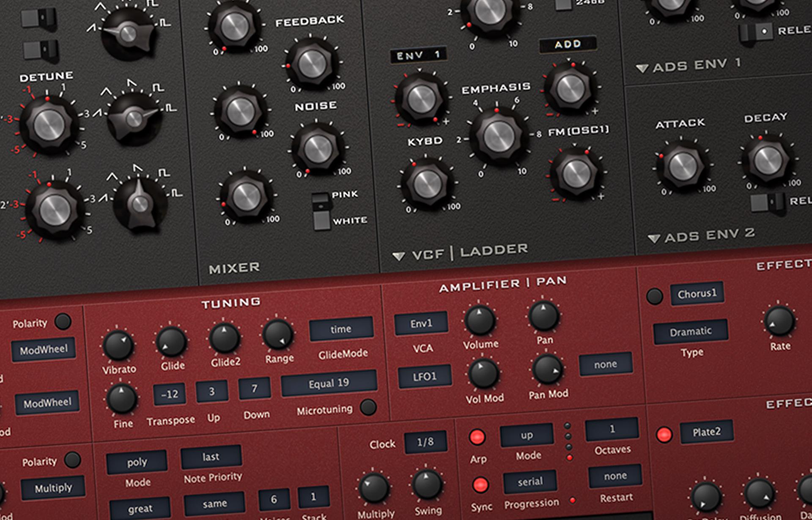The height and width of the screenshot is (520, 812).
Task: Open the Clock 1/8 dropdown
Action: [425, 442]
